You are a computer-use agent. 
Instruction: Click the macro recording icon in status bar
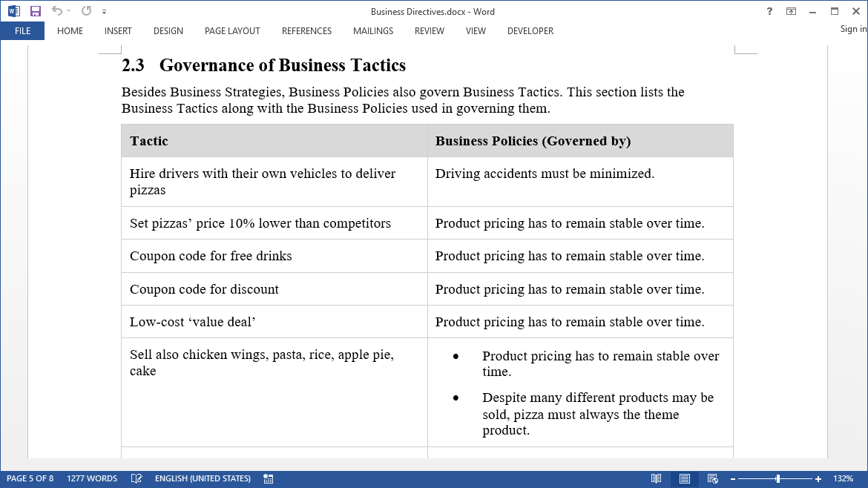click(269, 478)
